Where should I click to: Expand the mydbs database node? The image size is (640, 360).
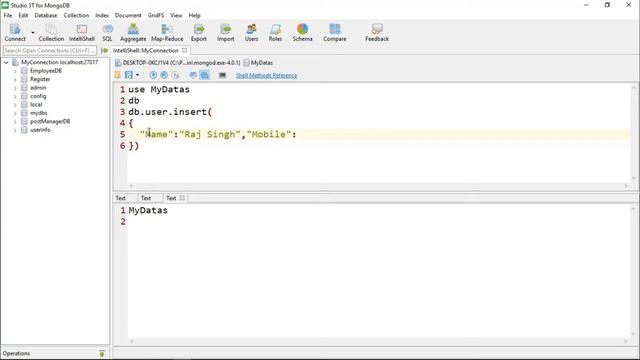tap(15, 113)
